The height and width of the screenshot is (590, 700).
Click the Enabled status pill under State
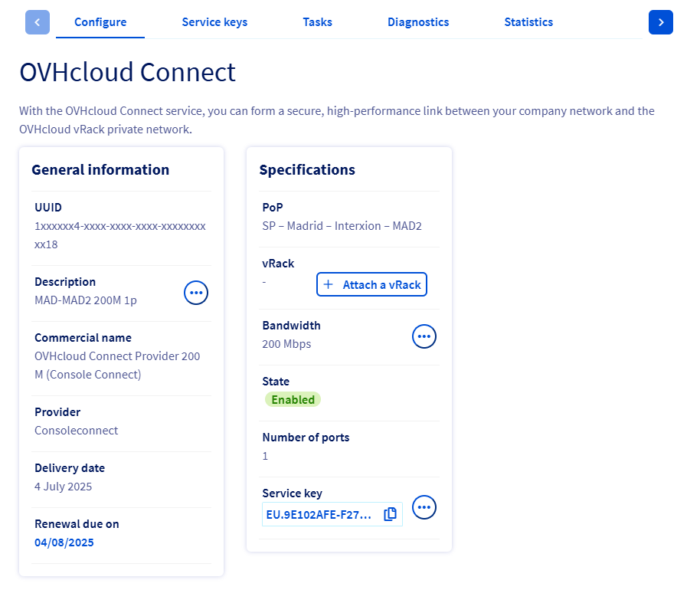pyautogui.click(x=293, y=399)
